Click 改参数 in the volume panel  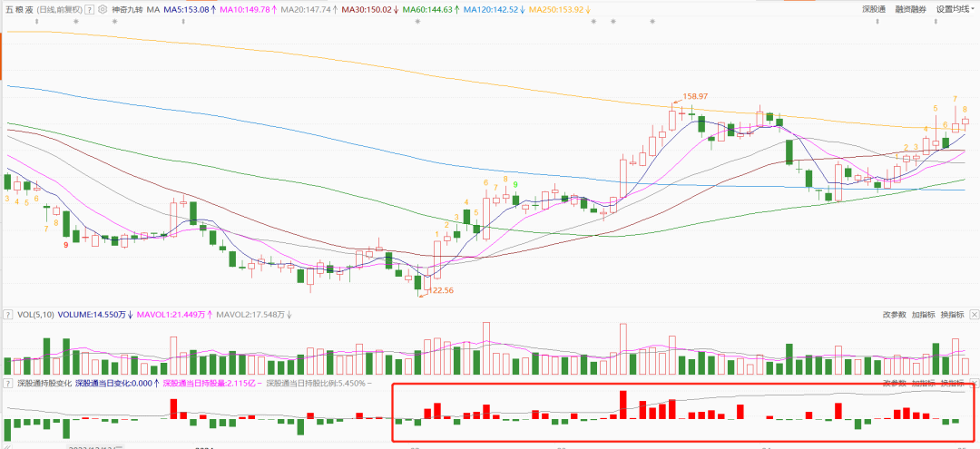pyautogui.click(x=894, y=315)
